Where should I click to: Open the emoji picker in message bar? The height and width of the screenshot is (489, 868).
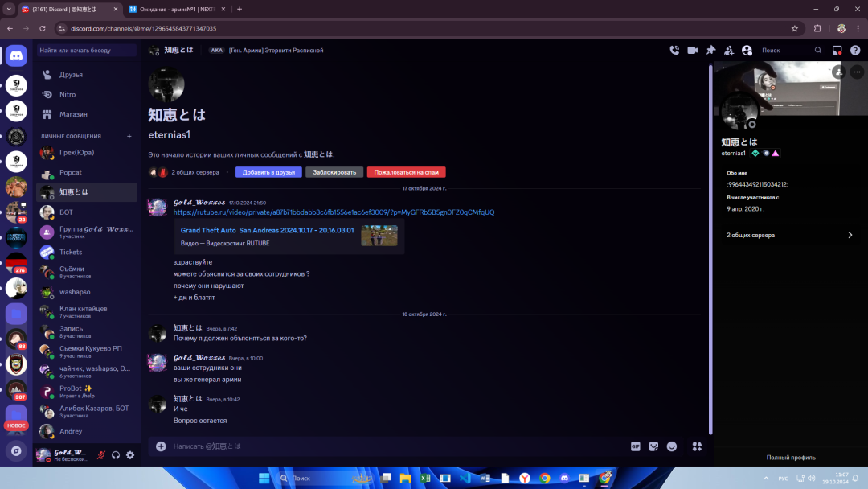click(x=672, y=446)
